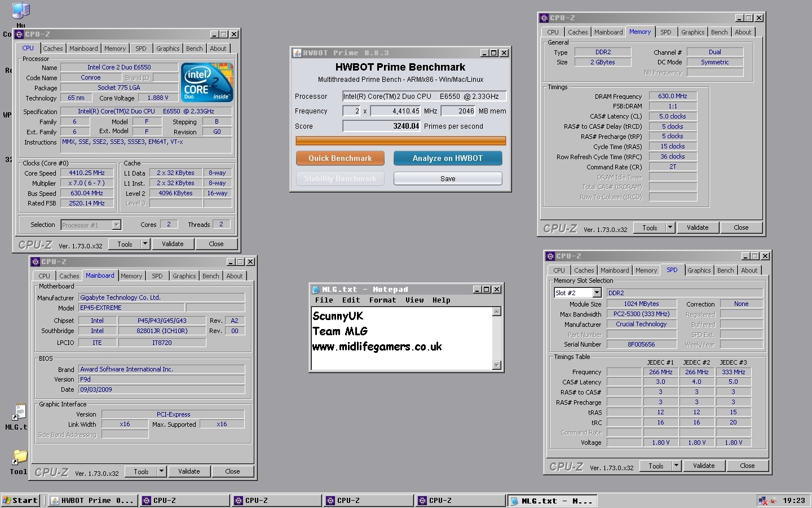Open My Computer desktop icon
812x508 pixels.
[x=20, y=11]
